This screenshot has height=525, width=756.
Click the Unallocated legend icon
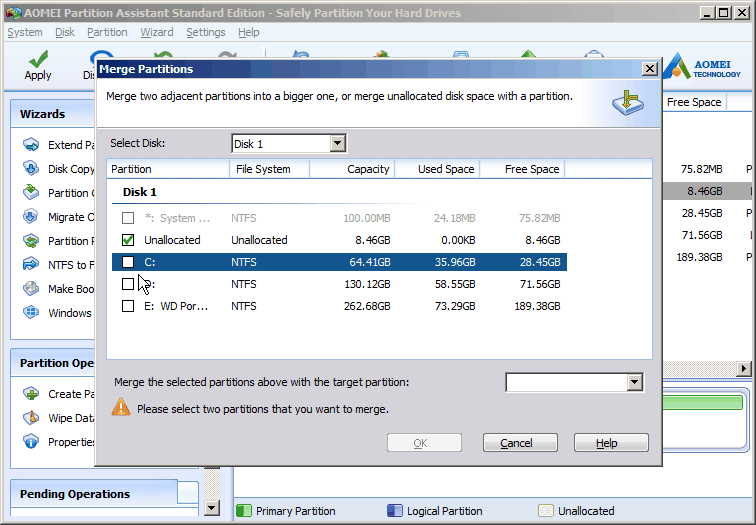click(x=545, y=511)
